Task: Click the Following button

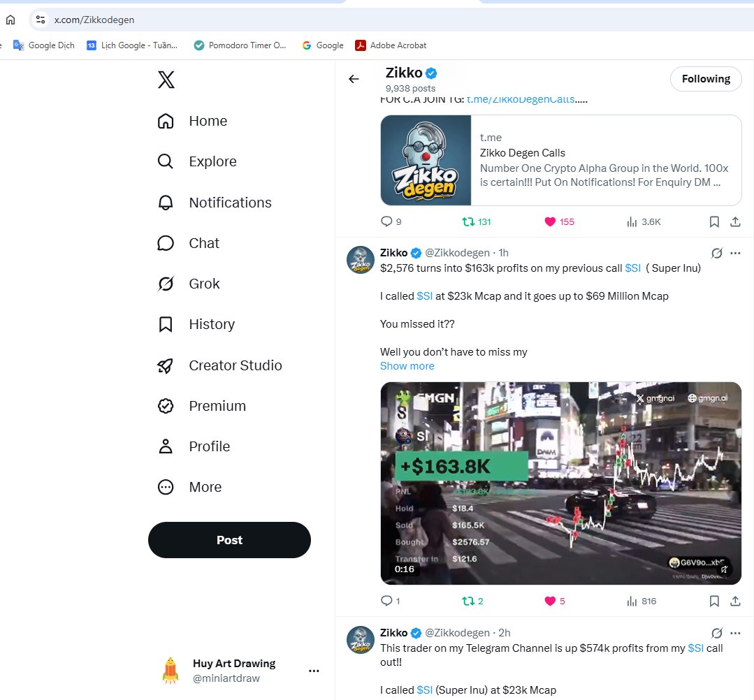Action: 706,79
